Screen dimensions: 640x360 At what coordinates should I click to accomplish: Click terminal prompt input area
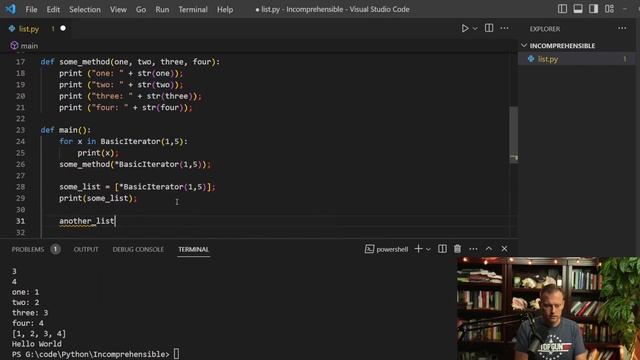pos(176,354)
